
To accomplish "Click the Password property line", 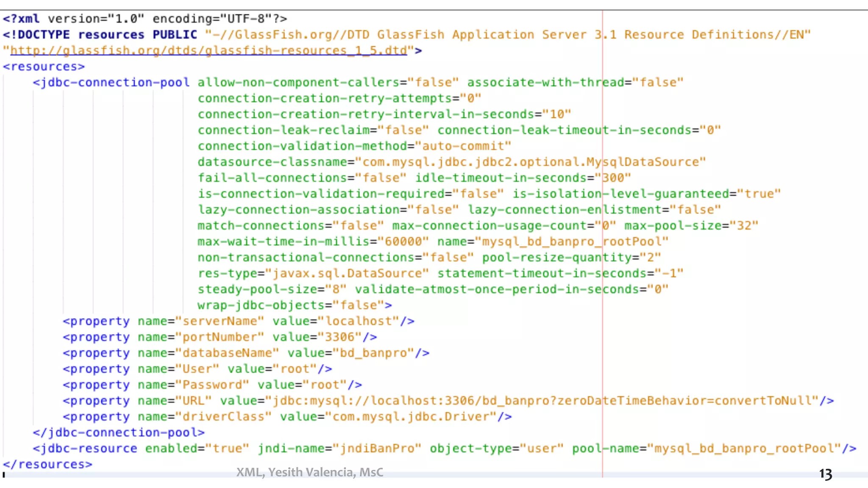I will [212, 385].
